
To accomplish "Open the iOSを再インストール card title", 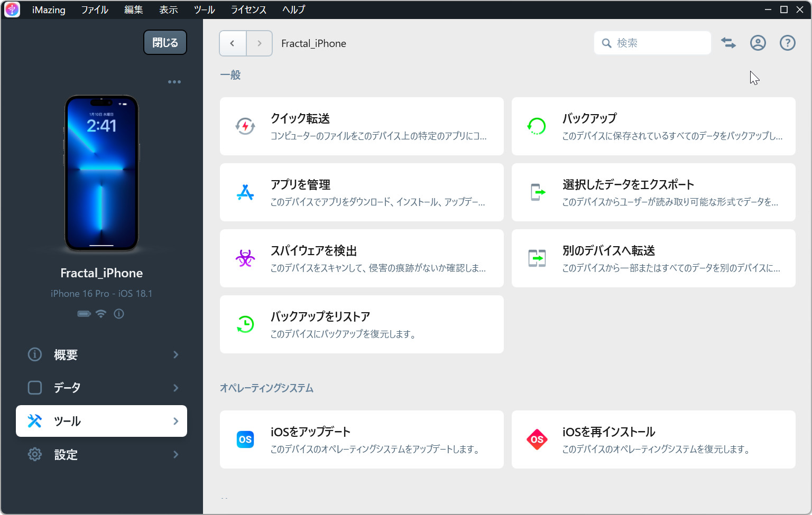I will (x=609, y=432).
